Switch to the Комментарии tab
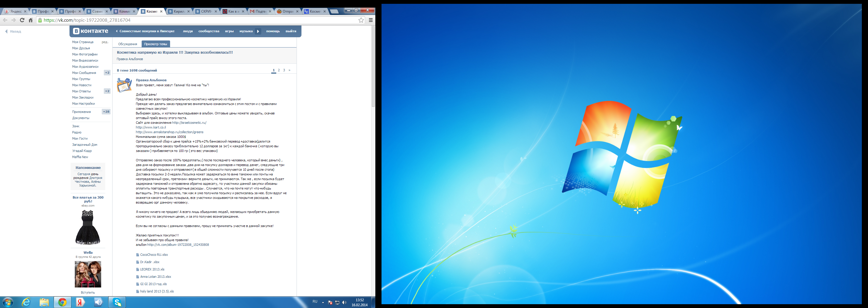This screenshot has height=308, width=868. pos(124,11)
